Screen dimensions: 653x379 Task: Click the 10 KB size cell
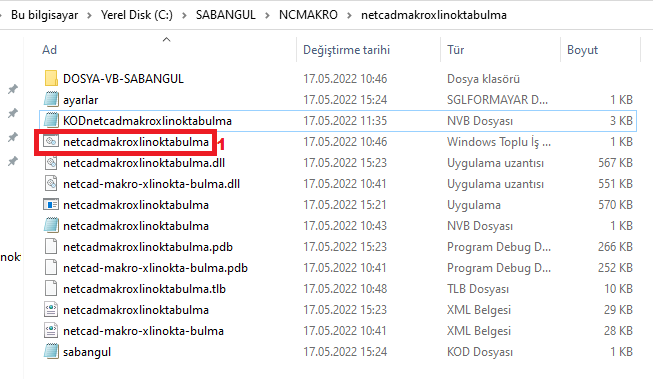pyautogui.click(x=618, y=289)
